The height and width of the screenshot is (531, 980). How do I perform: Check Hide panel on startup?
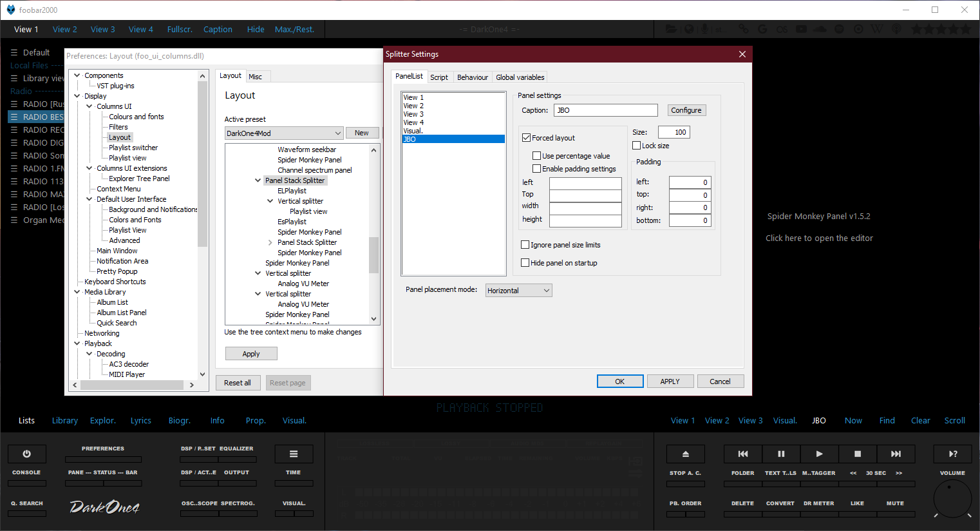pos(525,263)
